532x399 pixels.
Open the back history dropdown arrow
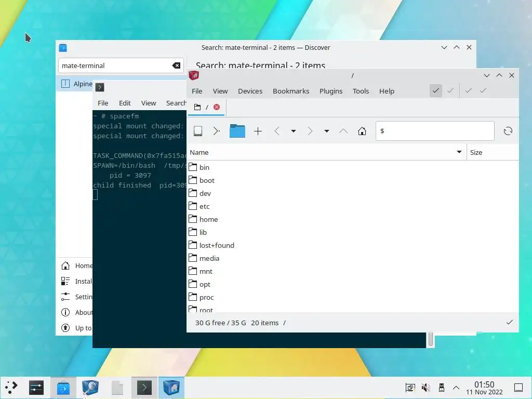(x=294, y=131)
